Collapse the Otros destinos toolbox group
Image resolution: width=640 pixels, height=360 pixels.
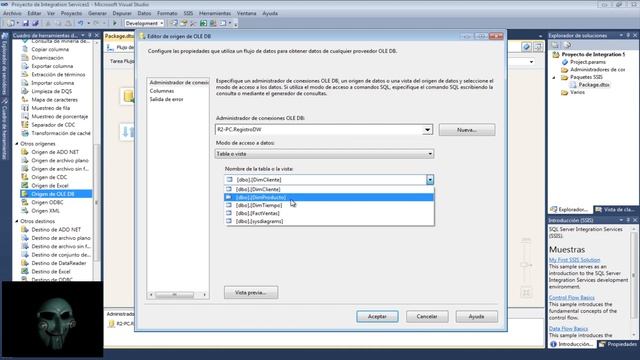pos(17,221)
